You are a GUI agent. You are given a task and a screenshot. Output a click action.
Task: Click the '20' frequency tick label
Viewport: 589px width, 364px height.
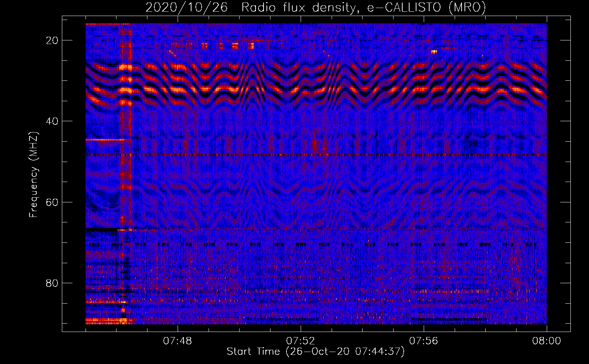pyautogui.click(x=52, y=40)
